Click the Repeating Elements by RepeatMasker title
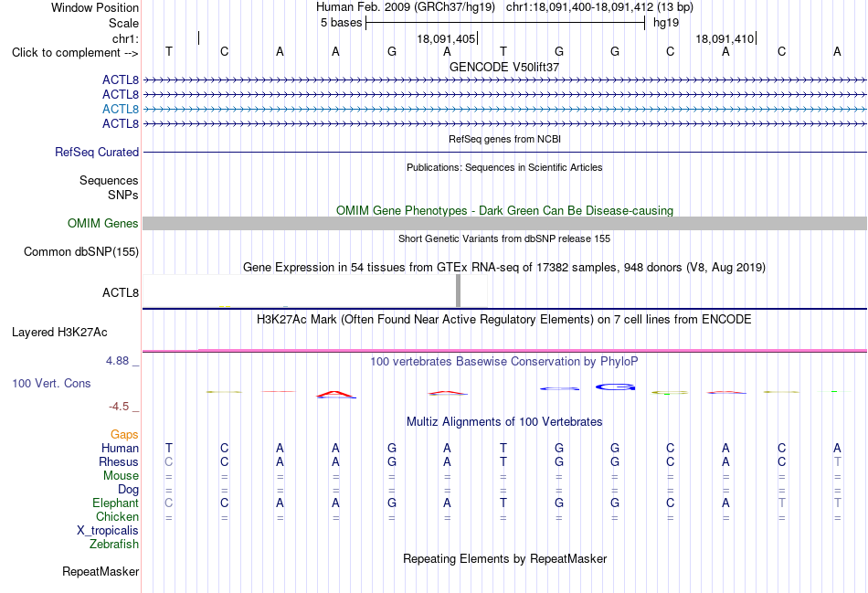This screenshot has width=868, height=593. [504, 558]
